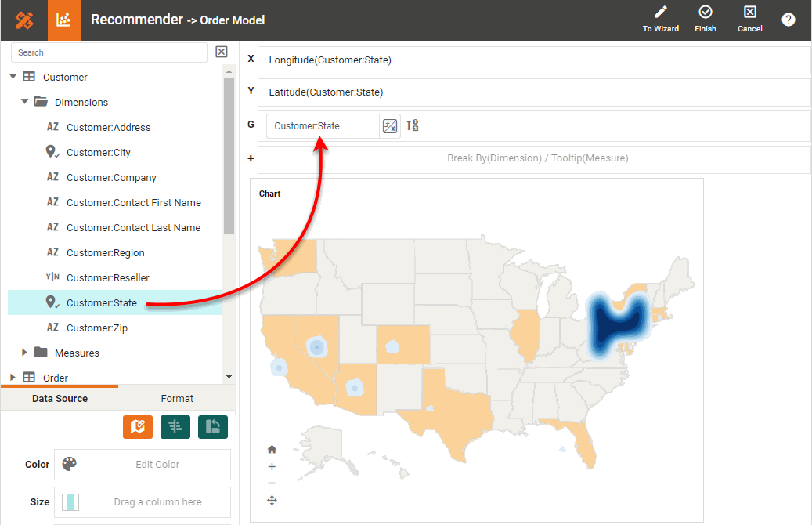The height and width of the screenshot is (525, 812).
Task: Click the Cancel X button
Action: click(750, 20)
